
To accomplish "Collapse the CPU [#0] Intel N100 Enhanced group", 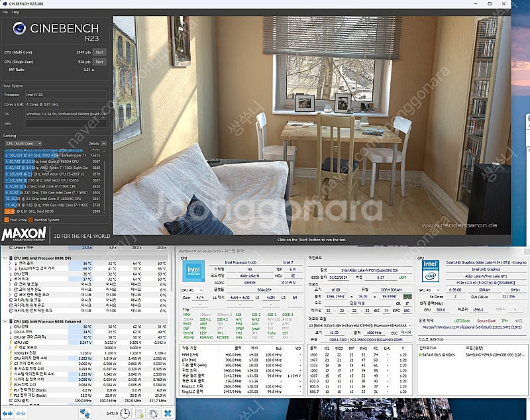I will coord(5,321).
